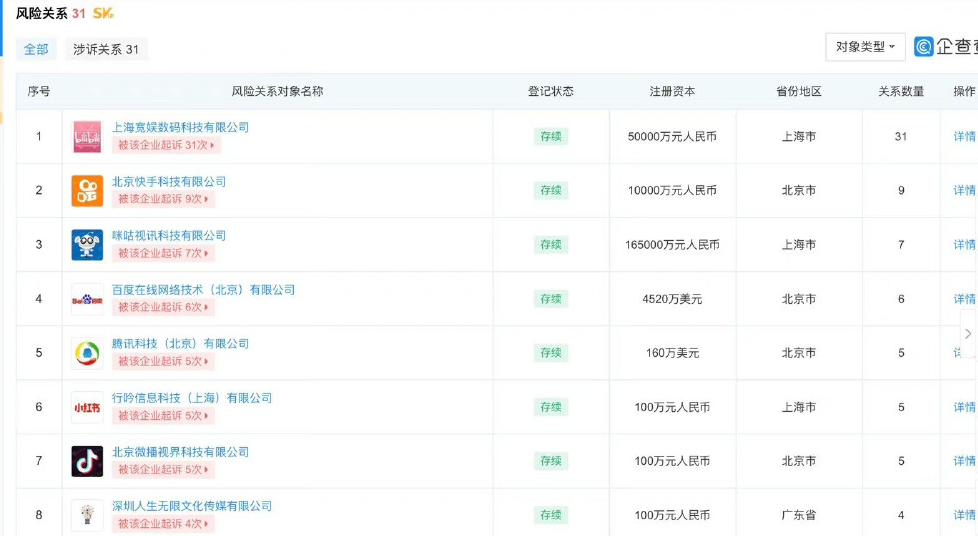Screen dimensions: 978x536
Task: Click the Baidu logo icon
Action: click(x=87, y=298)
